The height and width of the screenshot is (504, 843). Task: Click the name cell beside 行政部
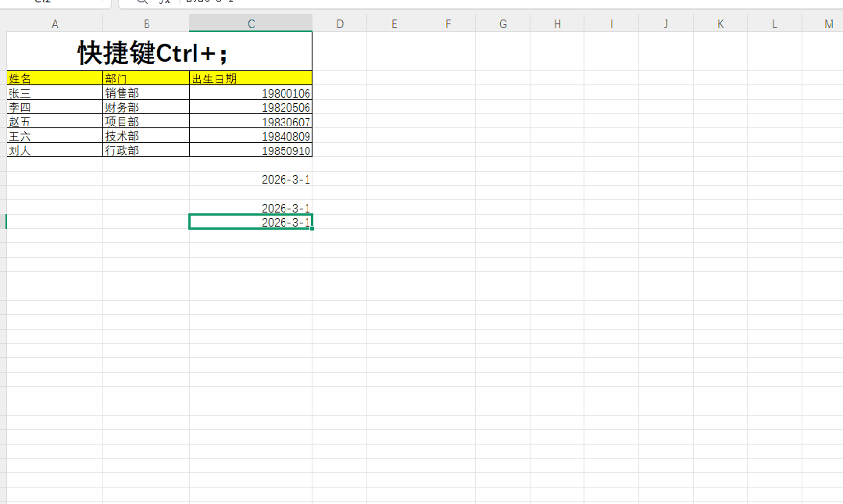click(55, 150)
